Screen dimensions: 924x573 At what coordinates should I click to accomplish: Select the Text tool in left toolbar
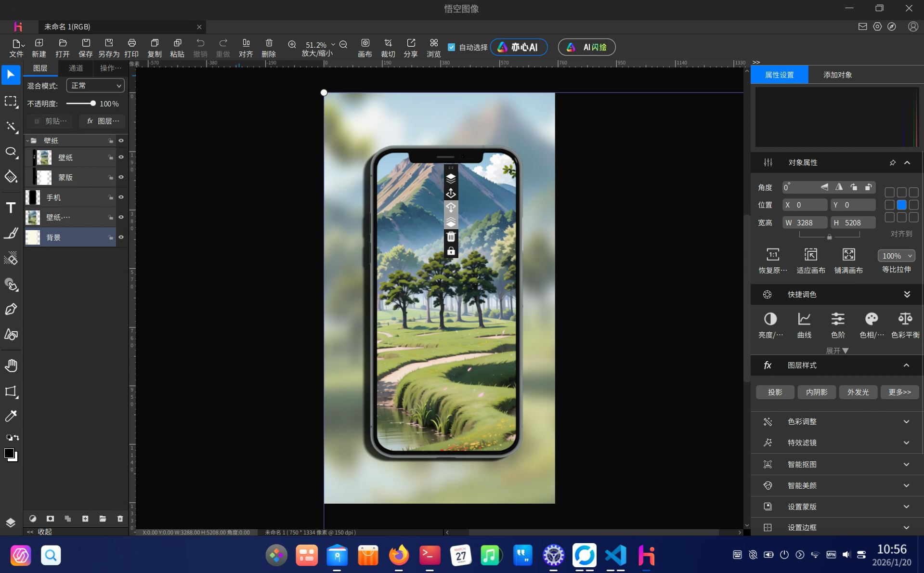click(x=11, y=208)
